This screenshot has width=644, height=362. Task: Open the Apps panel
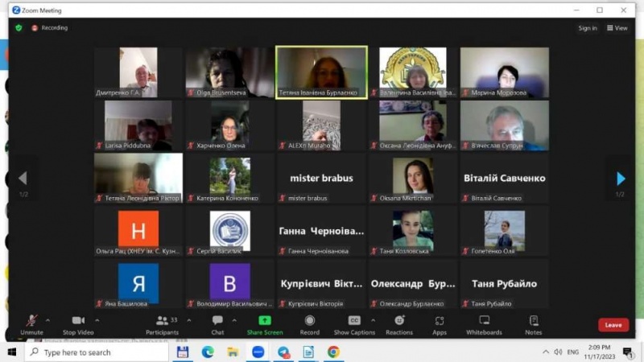coord(440,323)
